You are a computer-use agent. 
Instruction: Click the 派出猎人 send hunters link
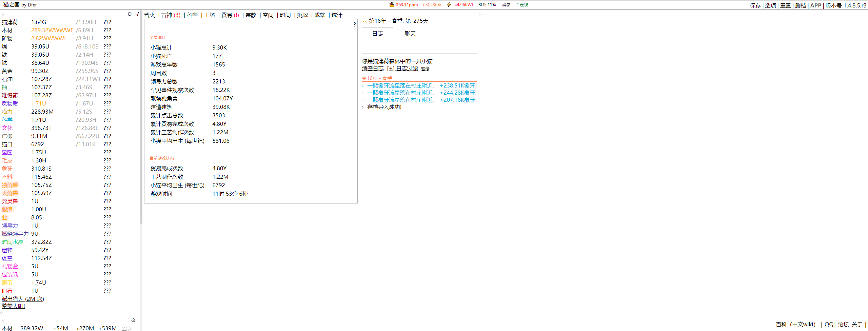coord(23,299)
